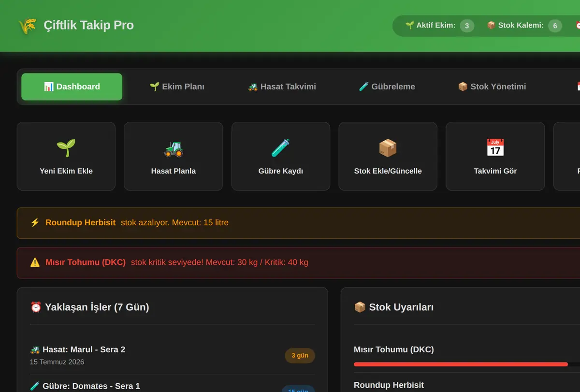The image size is (580, 392).
Task: Click the test tube icon on Gübre Kaydı card
Action: 281,148
